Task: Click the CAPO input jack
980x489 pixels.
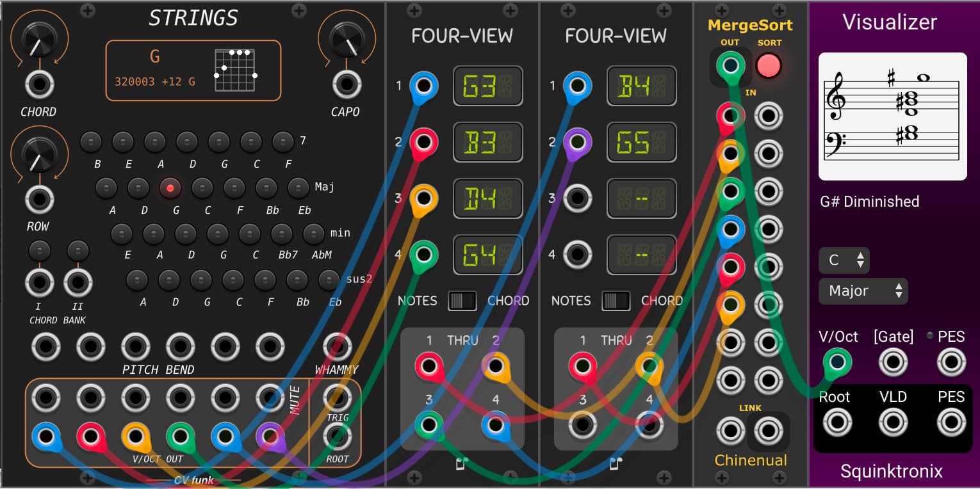Action: [x=347, y=84]
